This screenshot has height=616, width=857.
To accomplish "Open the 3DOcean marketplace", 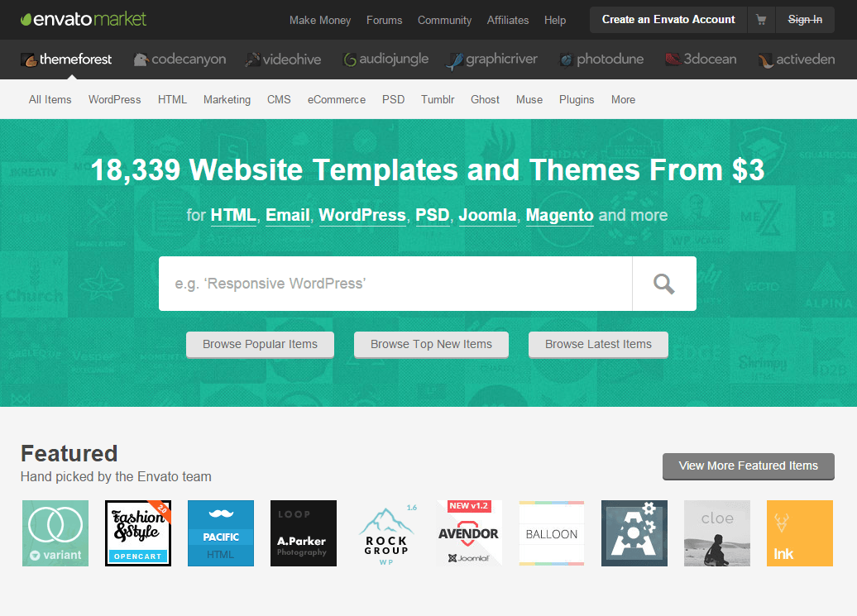I will 701,60.
